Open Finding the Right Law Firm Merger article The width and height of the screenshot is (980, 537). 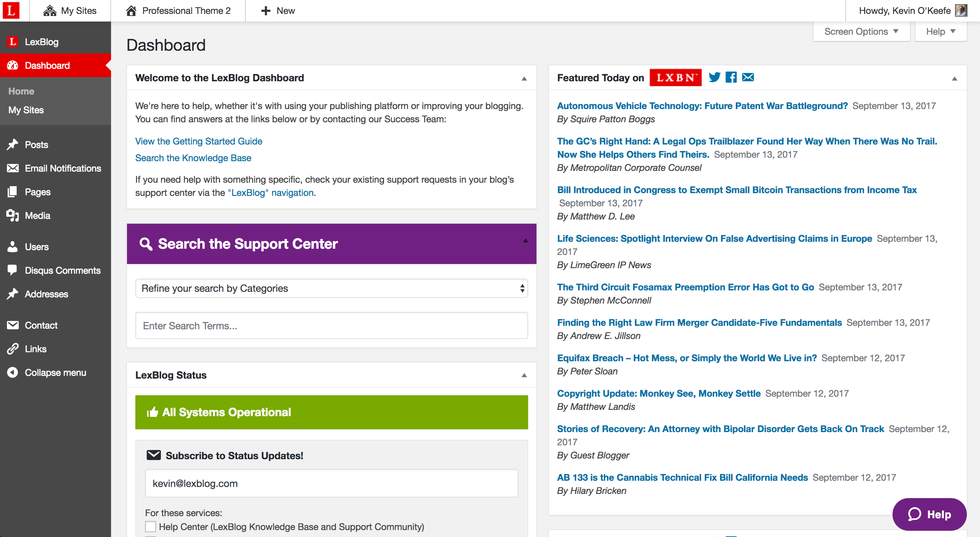[699, 323]
